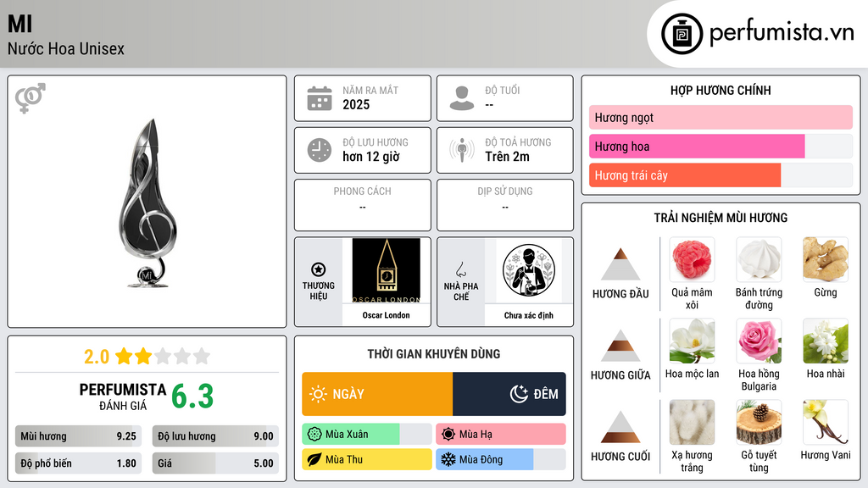The height and width of the screenshot is (488, 868).
Task: Select the Gỗ tuyết tùng cedar note
Action: point(759,422)
